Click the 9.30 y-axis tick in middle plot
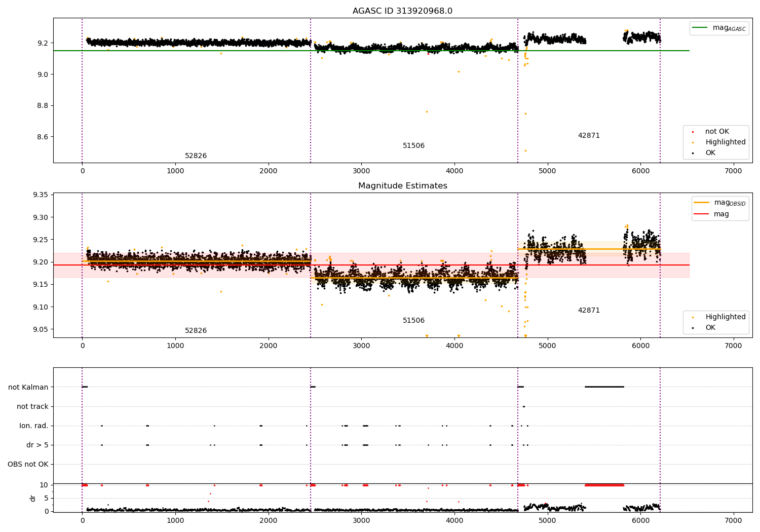This screenshot has width=760, height=532. [x=41, y=218]
